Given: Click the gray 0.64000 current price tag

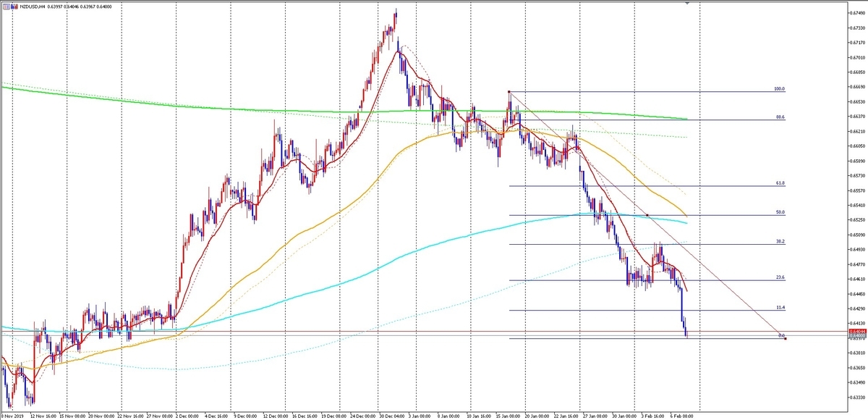Looking at the screenshot, I should (x=857, y=335).
